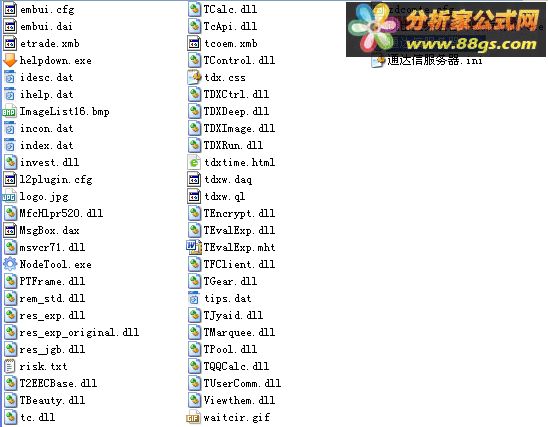The image size is (548, 427).
Task: Click the TDXImage.dll file entry
Action: tap(231, 128)
